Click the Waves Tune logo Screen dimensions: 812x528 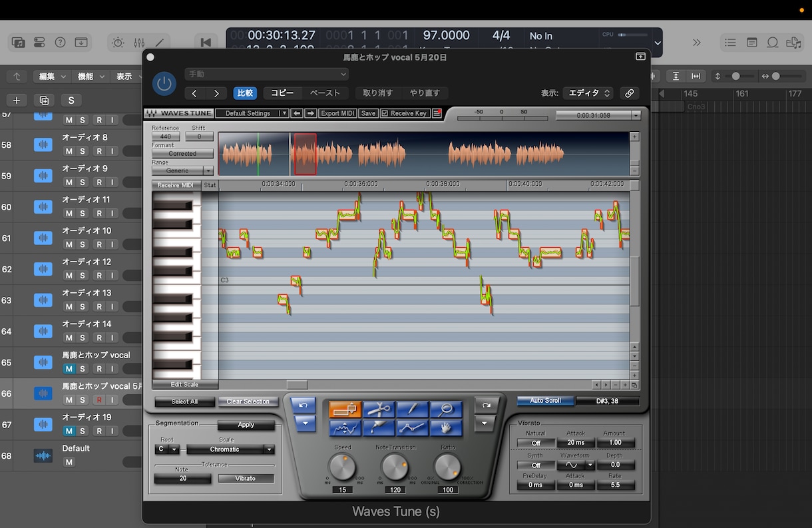pos(179,113)
